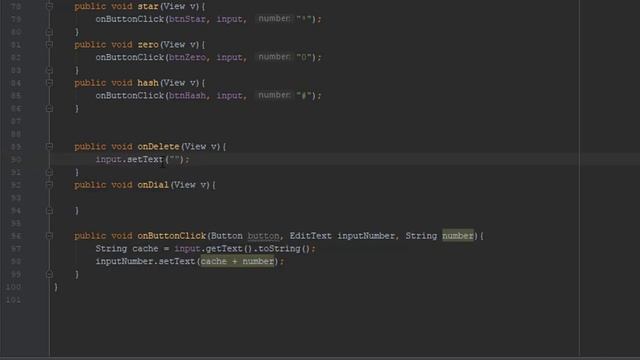Click the "EditText" type in onButtonClick declaration
Screen dimensions: 640x360
click(311, 236)
